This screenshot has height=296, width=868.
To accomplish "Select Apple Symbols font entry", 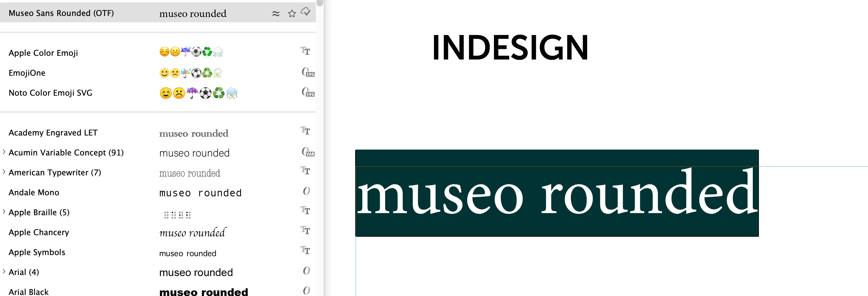I will click(37, 252).
